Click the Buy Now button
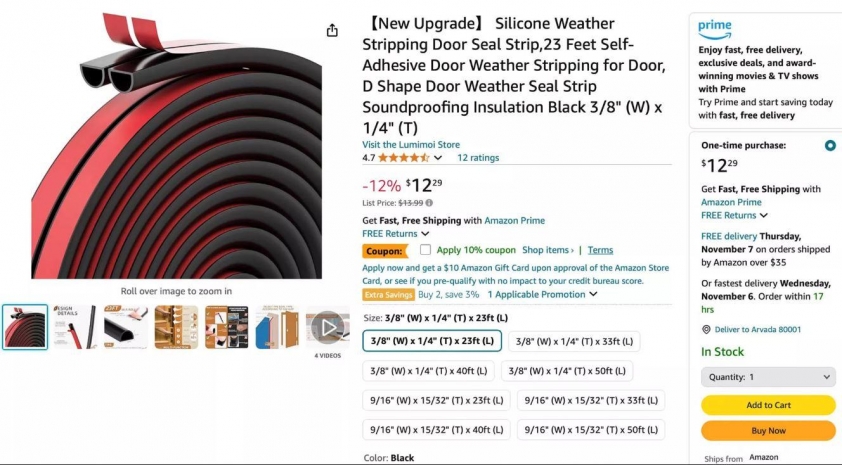The width and height of the screenshot is (842, 465). coord(768,431)
